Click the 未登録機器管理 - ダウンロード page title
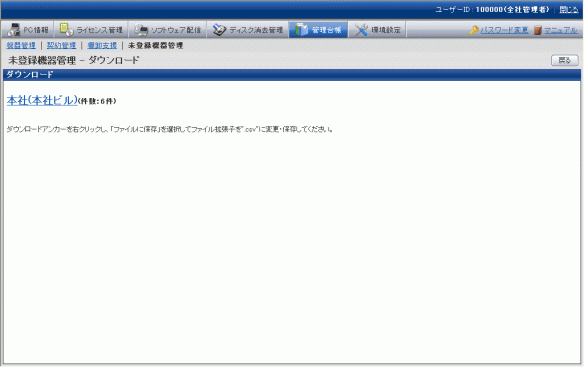The width and height of the screenshot is (584, 367). [x=74, y=60]
